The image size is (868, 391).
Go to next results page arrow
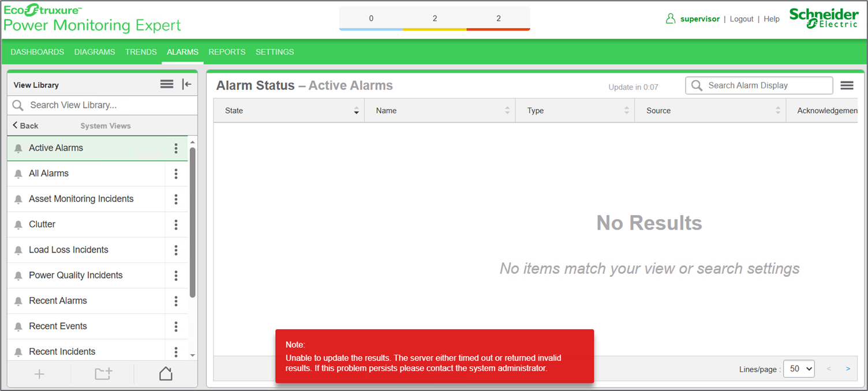[x=848, y=369]
